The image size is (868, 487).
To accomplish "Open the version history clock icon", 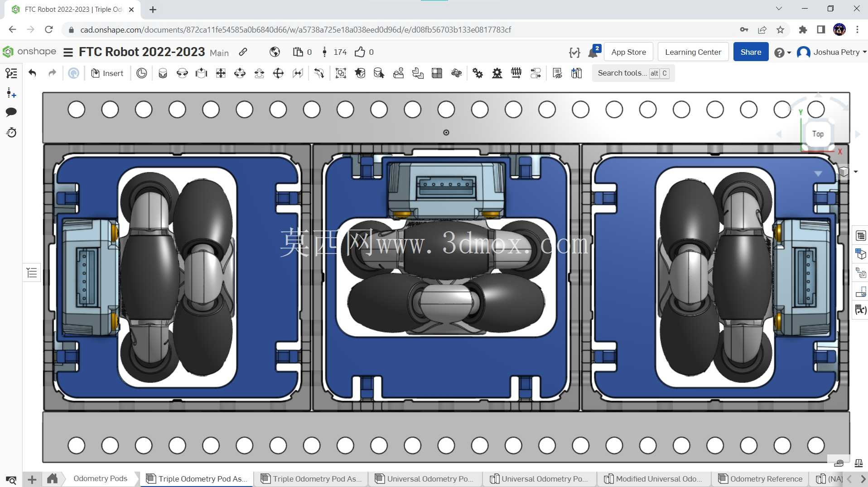I will 11,133.
